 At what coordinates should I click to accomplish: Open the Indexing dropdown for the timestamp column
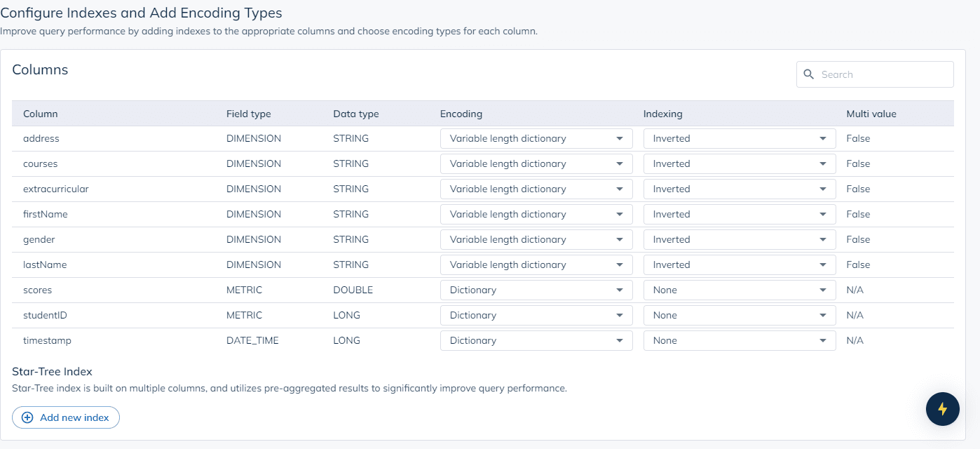click(739, 340)
